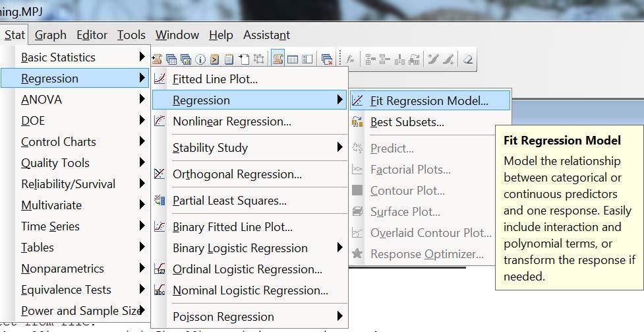Show the Worksheets folder via toolbar icon
The image size is (644, 332).
tap(171, 59)
